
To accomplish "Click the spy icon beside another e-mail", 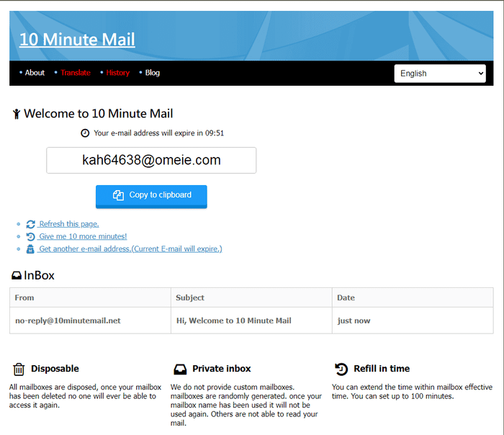I will tap(30, 249).
